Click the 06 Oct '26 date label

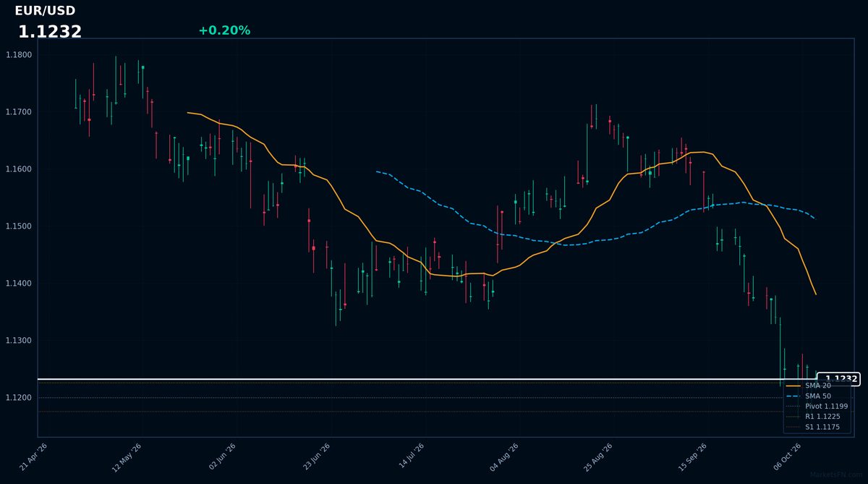(787, 457)
